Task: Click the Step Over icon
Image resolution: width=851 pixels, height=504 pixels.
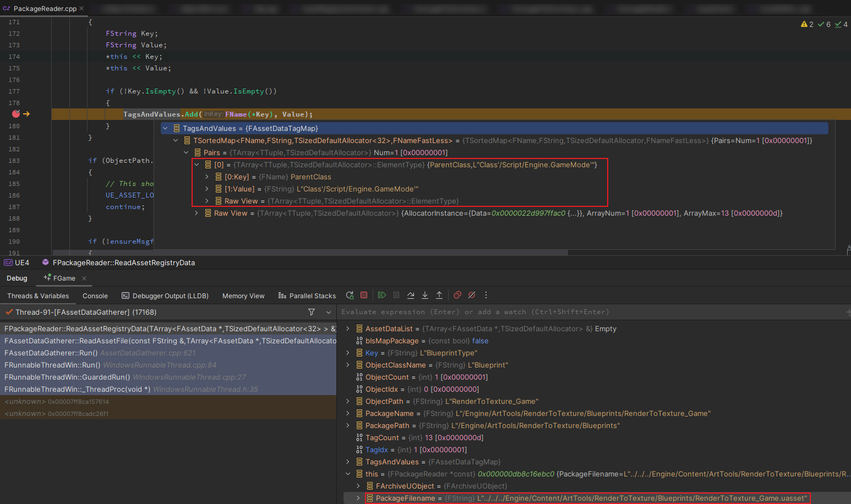Action: pyautogui.click(x=411, y=295)
